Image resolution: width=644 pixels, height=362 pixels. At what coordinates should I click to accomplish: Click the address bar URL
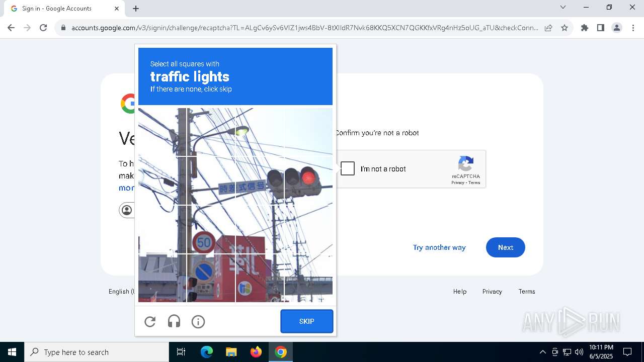point(304,28)
